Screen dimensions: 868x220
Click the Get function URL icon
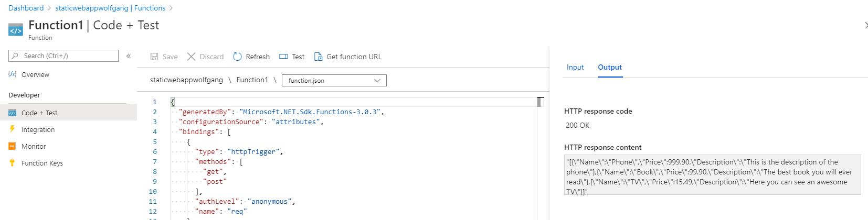point(318,57)
